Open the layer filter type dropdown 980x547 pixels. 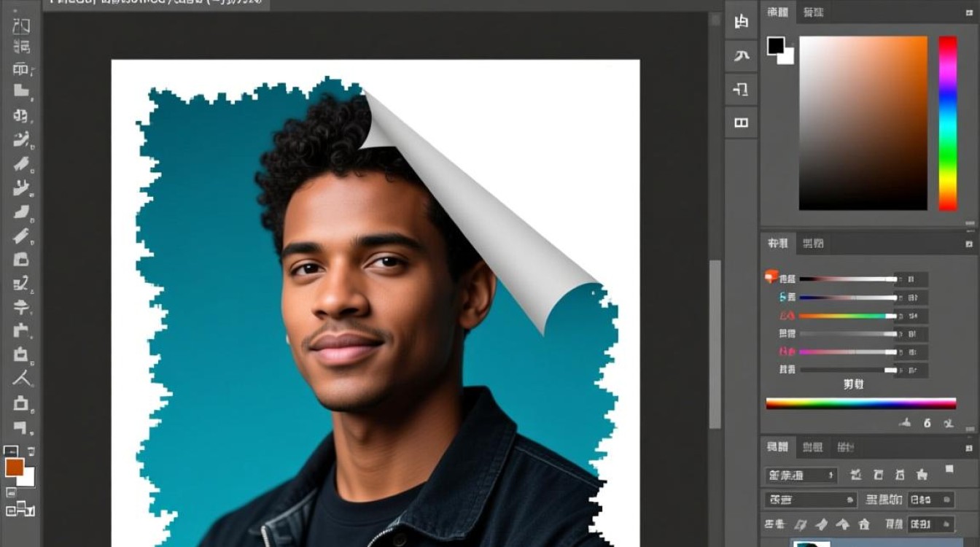801,476
